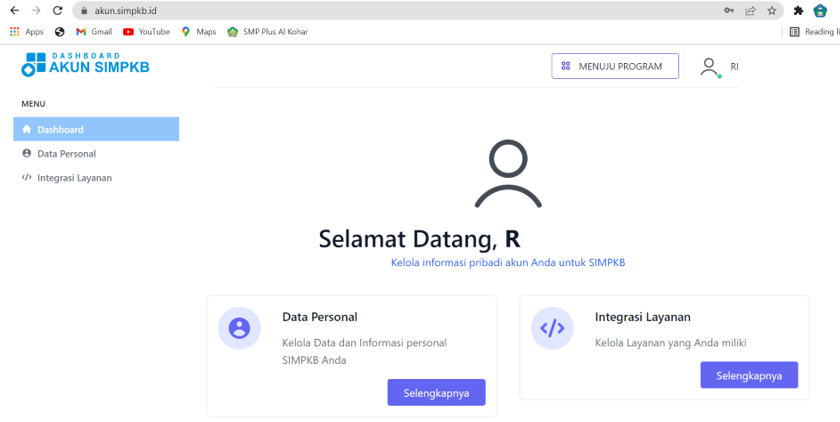Click the Akun SIMPKB dashboard logo
Viewport: 840px width, 422px height.
click(85, 65)
